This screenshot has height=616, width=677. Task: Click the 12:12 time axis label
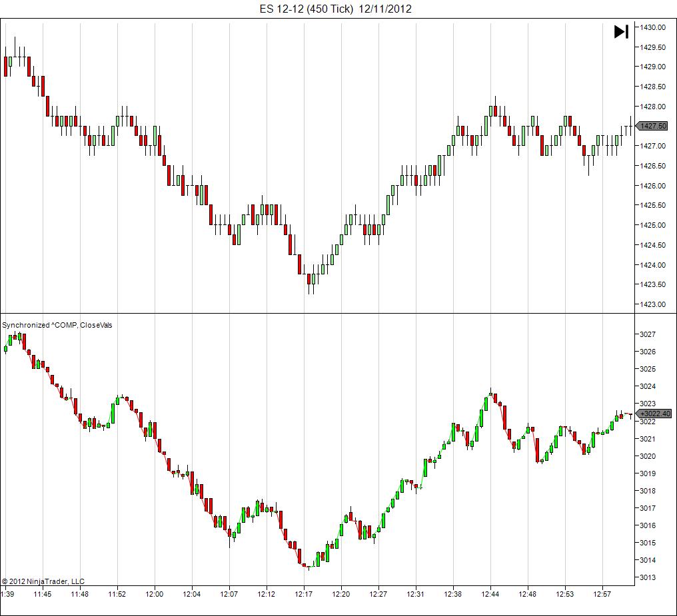[x=267, y=594]
